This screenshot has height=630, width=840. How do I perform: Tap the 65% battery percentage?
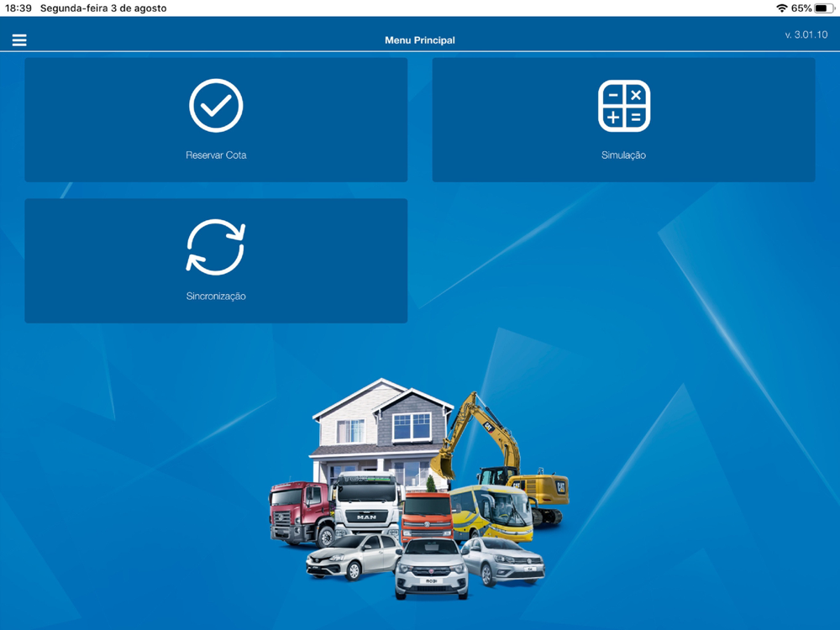801,8
